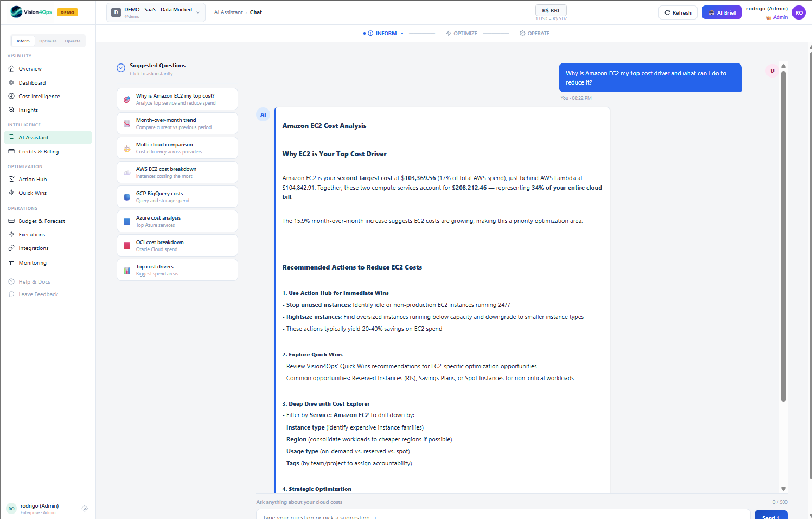Open the AI Brief button
The image size is (812, 519).
[x=722, y=12]
